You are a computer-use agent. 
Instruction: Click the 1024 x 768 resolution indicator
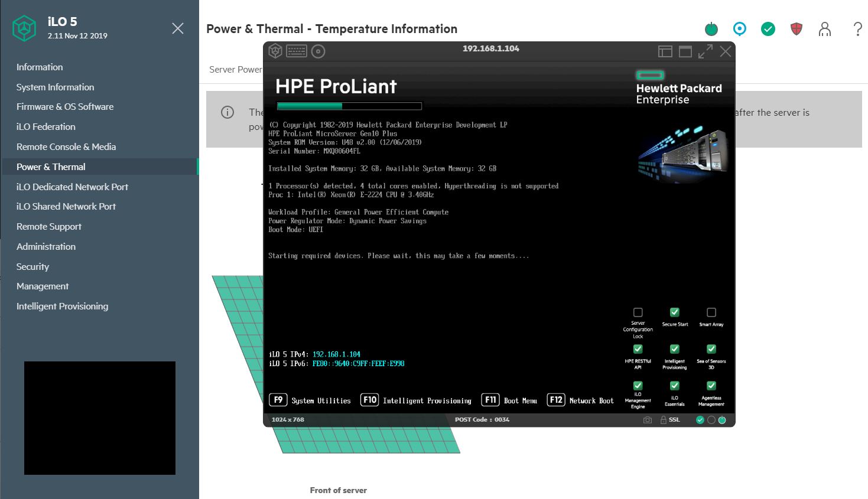[x=288, y=420]
